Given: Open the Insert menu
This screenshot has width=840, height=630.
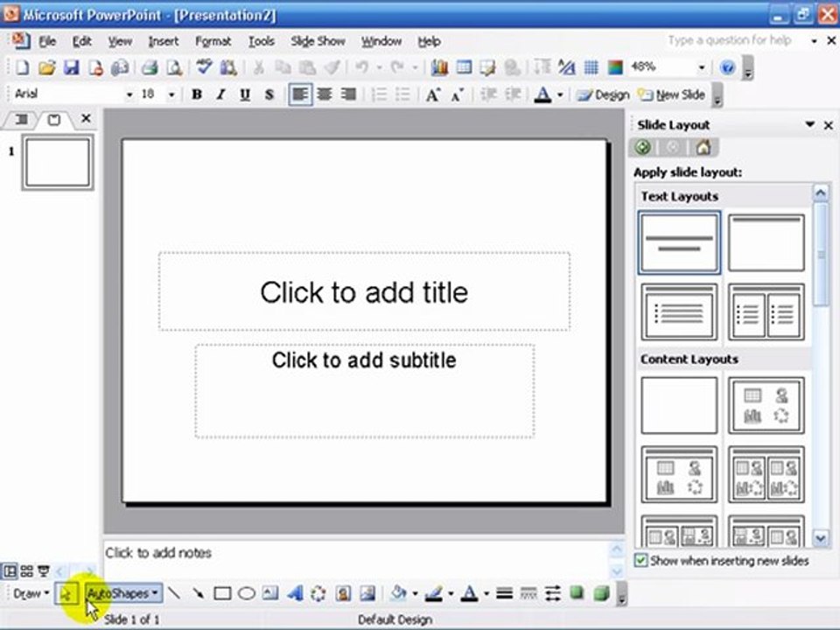Looking at the screenshot, I should [164, 41].
